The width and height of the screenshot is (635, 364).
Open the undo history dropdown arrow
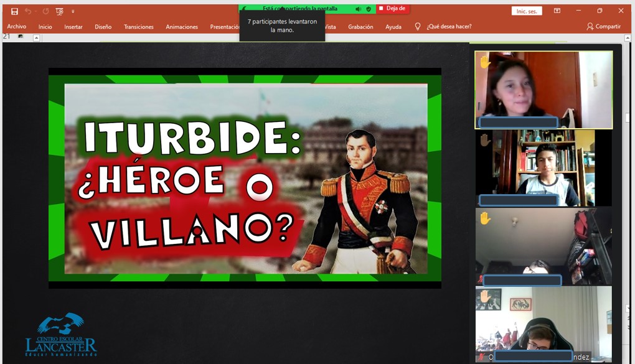point(35,11)
